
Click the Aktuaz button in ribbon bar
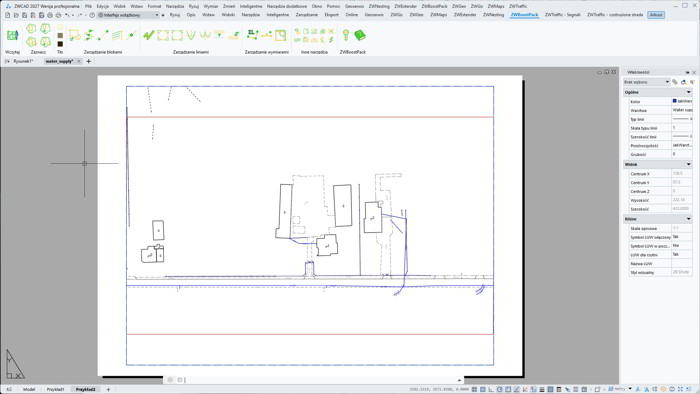click(x=656, y=15)
